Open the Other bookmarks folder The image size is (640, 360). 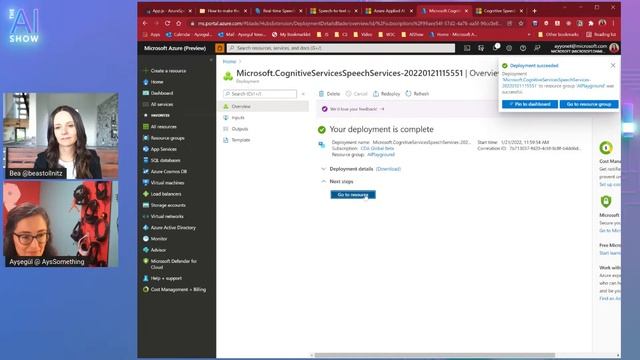558,35
